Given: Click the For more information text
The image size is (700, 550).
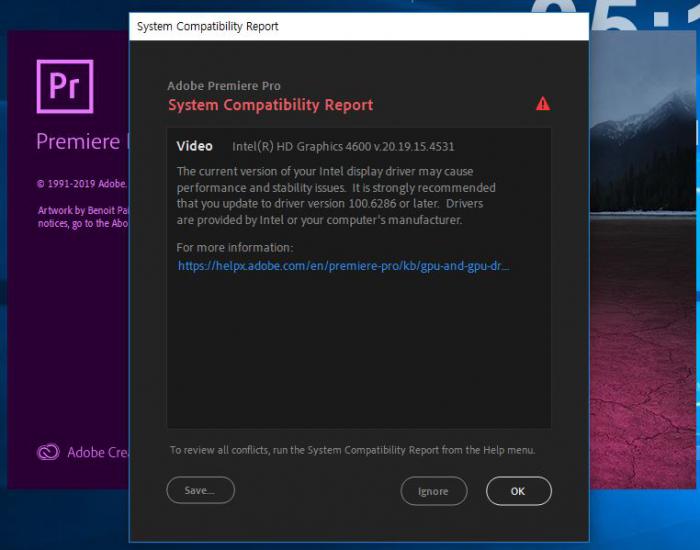Looking at the screenshot, I should point(235,248).
